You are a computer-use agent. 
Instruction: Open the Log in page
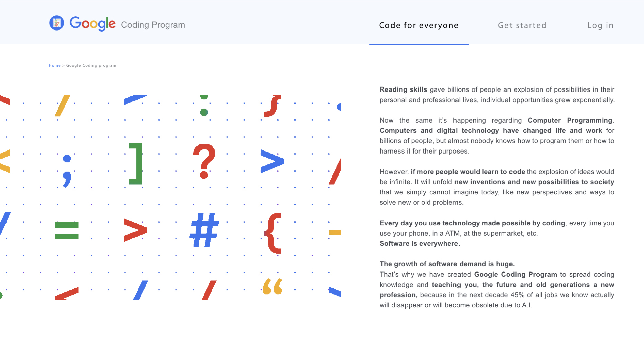(x=600, y=25)
